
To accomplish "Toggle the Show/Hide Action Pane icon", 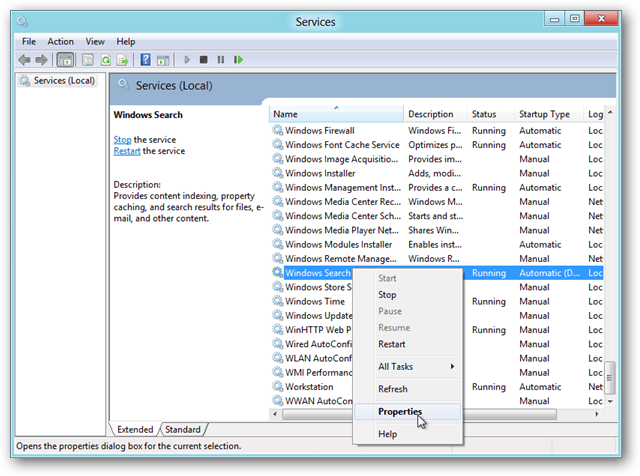I will (x=163, y=60).
